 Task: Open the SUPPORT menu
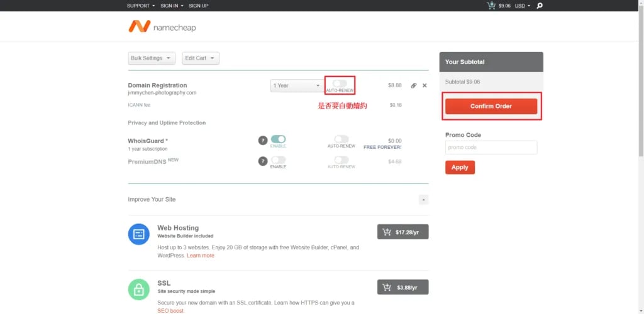pos(141,6)
